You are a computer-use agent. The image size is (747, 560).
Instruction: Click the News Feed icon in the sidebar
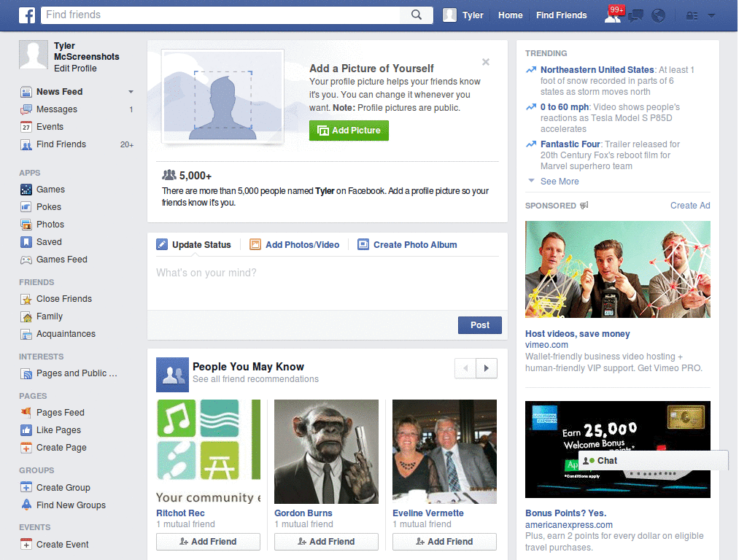[x=26, y=91]
